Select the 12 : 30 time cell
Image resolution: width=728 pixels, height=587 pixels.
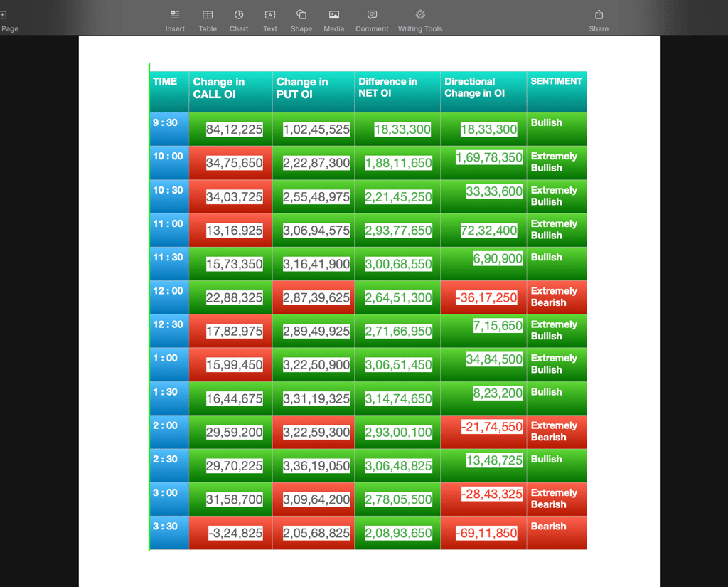pos(169,331)
